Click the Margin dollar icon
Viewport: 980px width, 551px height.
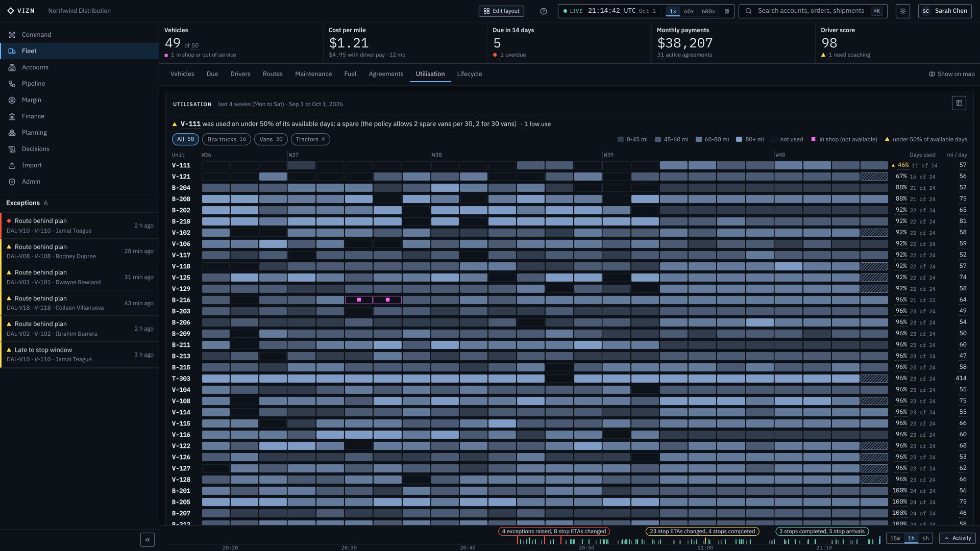pyautogui.click(x=12, y=100)
